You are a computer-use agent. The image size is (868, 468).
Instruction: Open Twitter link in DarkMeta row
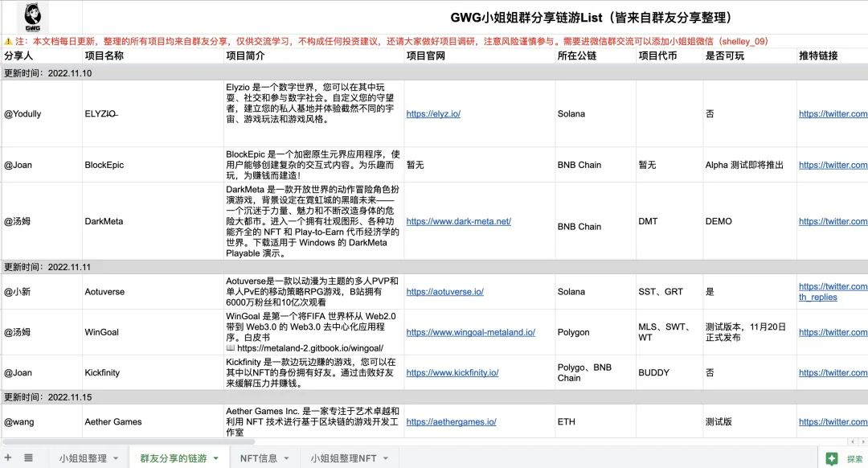tap(833, 221)
